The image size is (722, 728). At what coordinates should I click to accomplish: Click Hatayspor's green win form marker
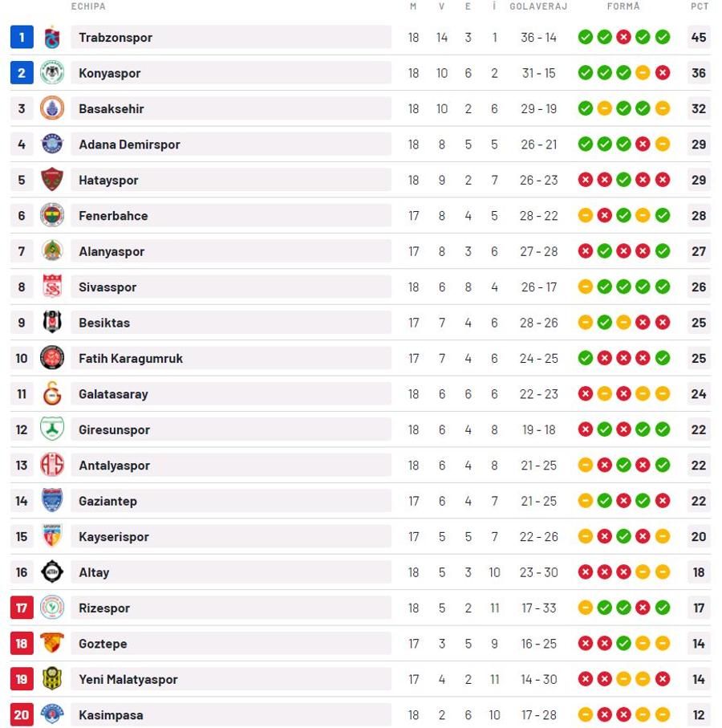pos(623,180)
